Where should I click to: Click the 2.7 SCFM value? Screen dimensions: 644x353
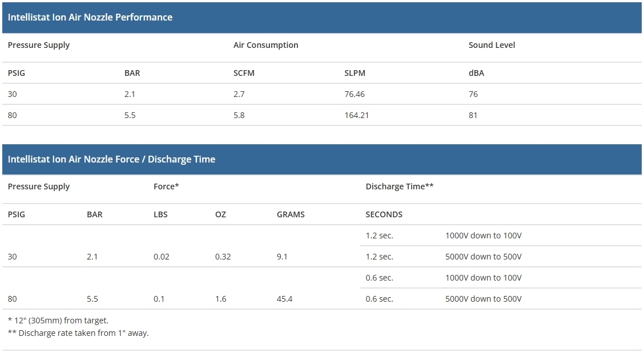click(239, 94)
